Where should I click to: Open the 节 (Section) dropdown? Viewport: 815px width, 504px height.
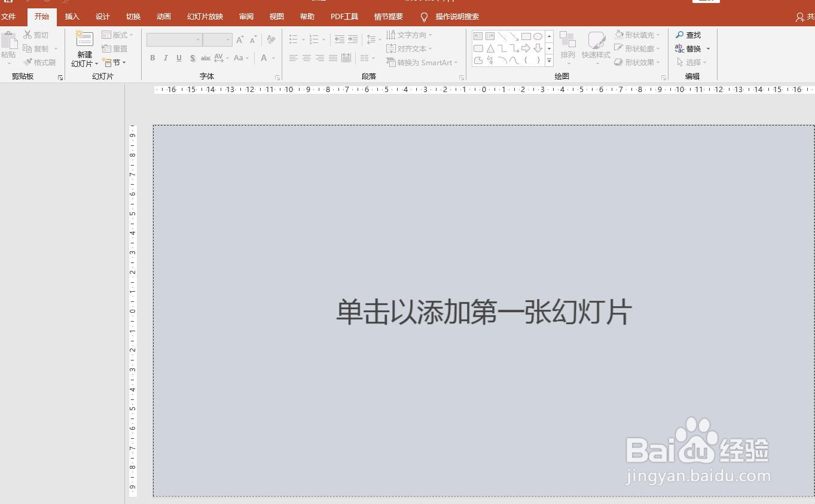click(114, 62)
